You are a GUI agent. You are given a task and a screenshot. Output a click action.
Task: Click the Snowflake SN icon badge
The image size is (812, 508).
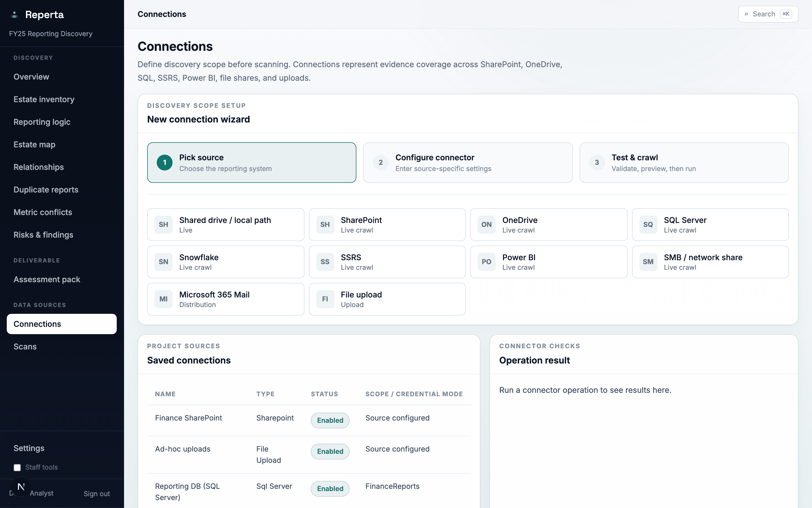coord(164,262)
